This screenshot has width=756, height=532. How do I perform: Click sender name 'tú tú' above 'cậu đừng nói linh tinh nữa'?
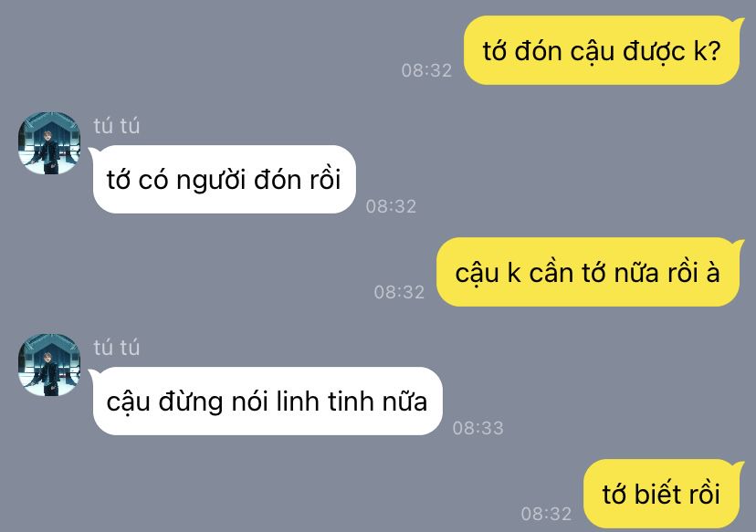click(117, 348)
